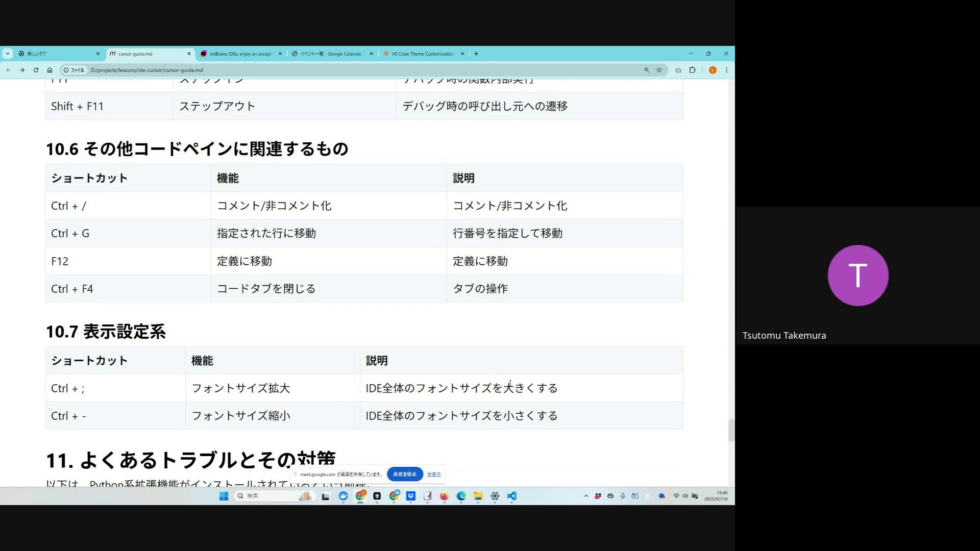This screenshot has height=551, width=980.
Task: Click the 共有を停止 stop sharing button
Action: pos(405,474)
